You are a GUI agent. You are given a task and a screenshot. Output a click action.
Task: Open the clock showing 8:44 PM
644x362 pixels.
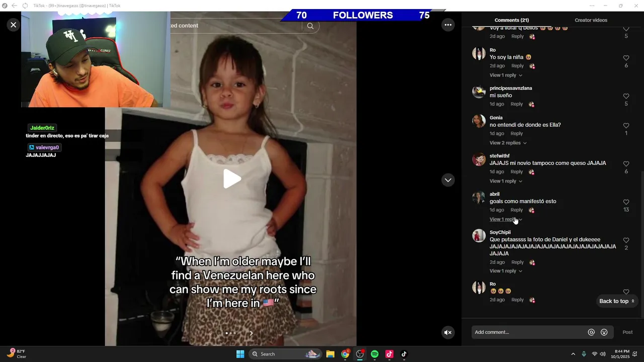(622, 354)
